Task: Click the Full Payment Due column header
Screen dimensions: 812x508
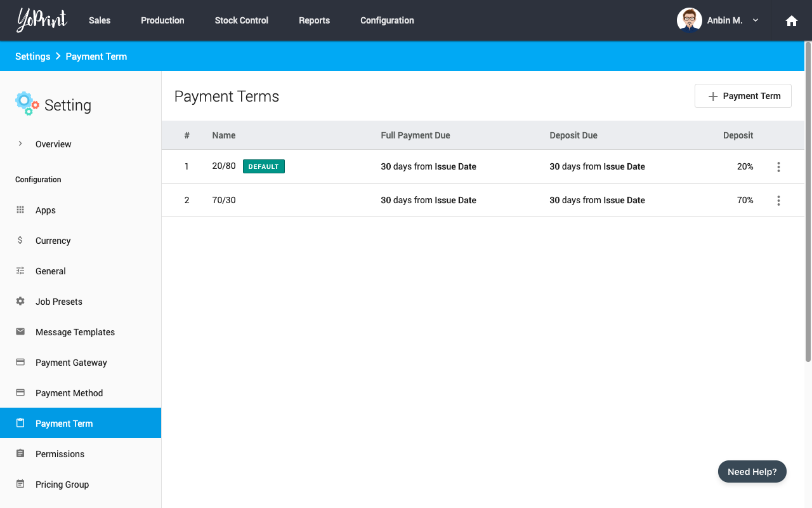Action: click(416, 135)
